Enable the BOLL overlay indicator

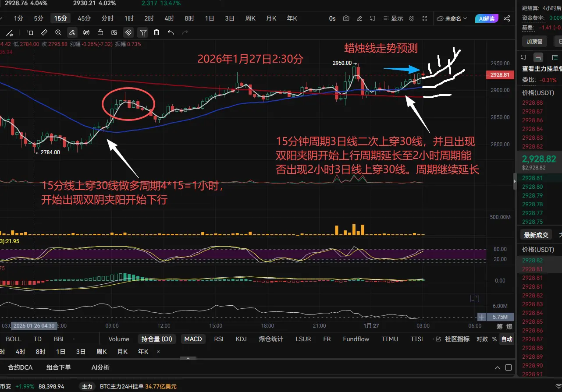14,339
